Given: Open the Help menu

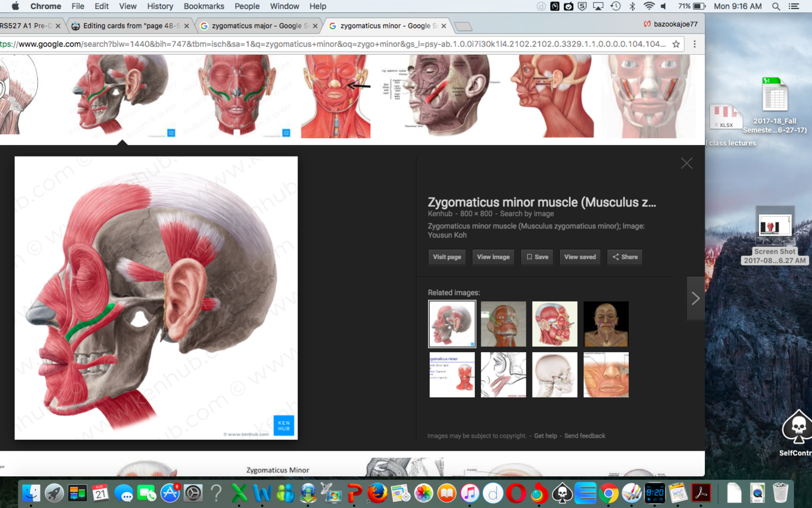Looking at the screenshot, I should tap(318, 6).
